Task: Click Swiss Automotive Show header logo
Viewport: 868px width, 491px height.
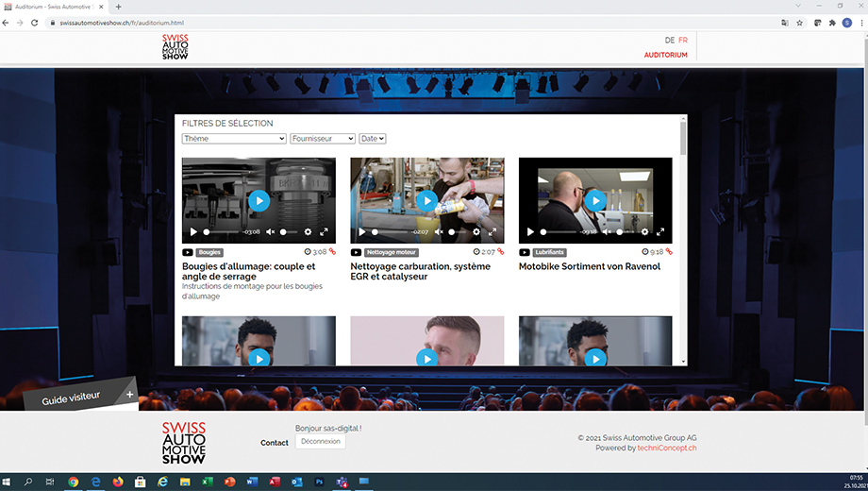Action: coord(175,47)
